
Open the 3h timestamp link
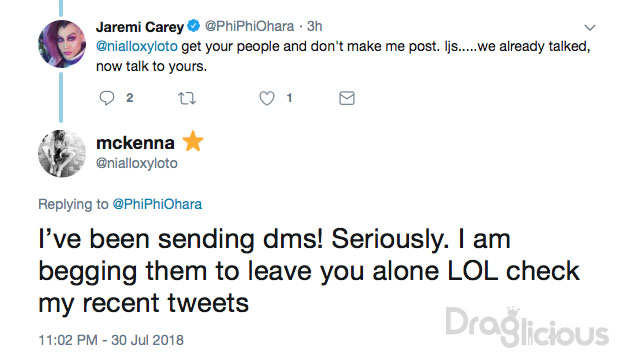(314, 26)
